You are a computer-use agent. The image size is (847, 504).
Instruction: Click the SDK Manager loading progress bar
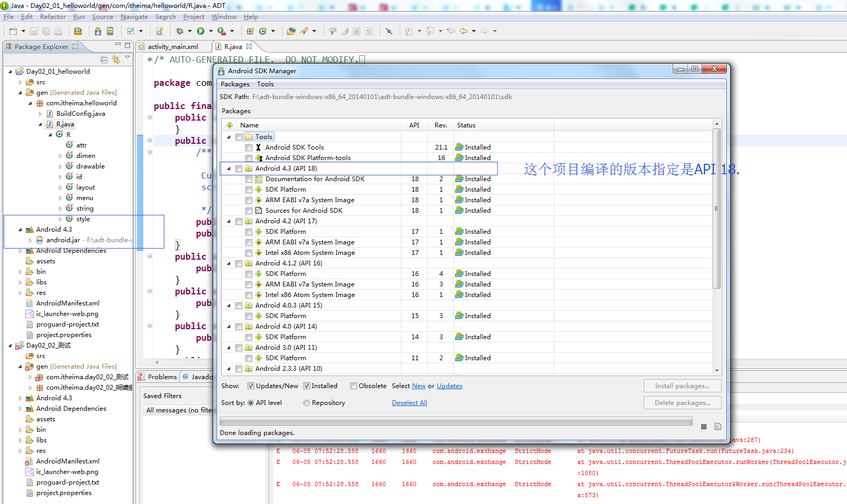456,421
